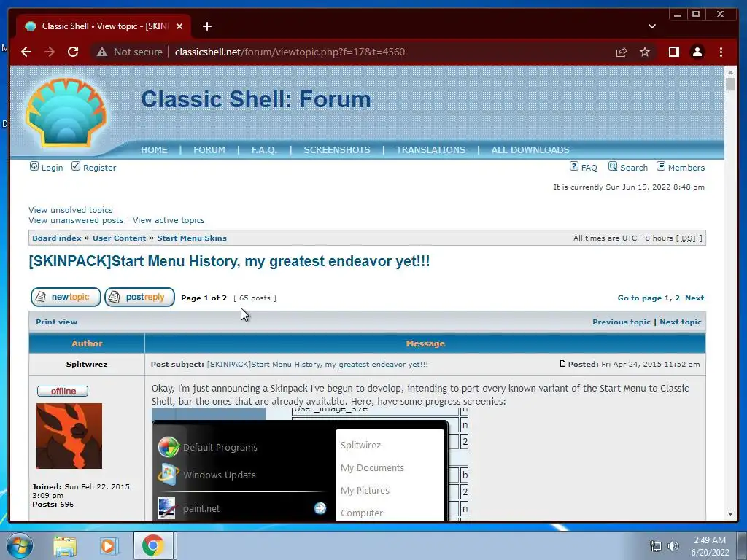This screenshot has width=747, height=560.
Task: Open File Explorer from taskbar
Action: click(65, 545)
